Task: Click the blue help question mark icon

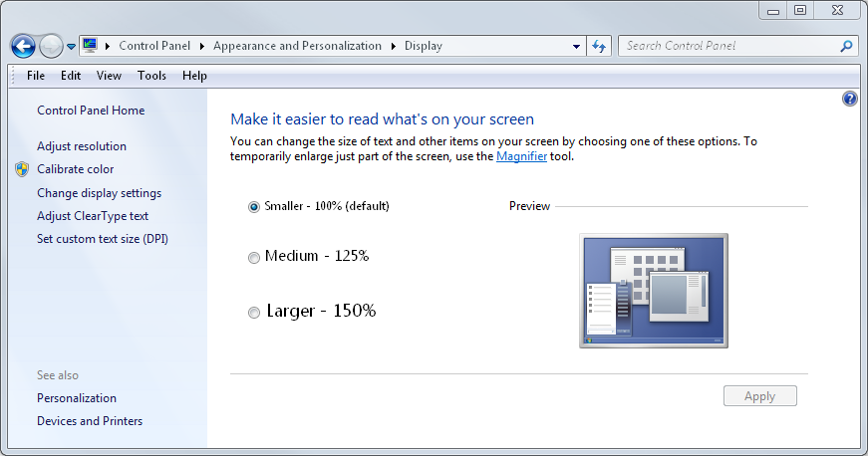Action: [x=850, y=99]
